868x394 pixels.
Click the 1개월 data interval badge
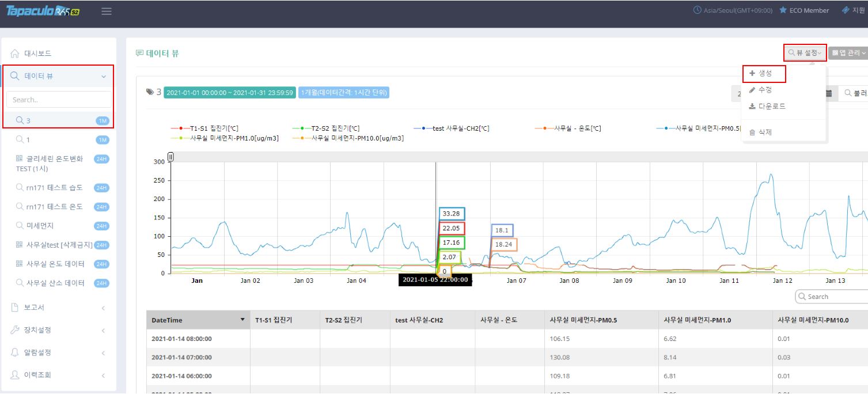click(x=343, y=92)
